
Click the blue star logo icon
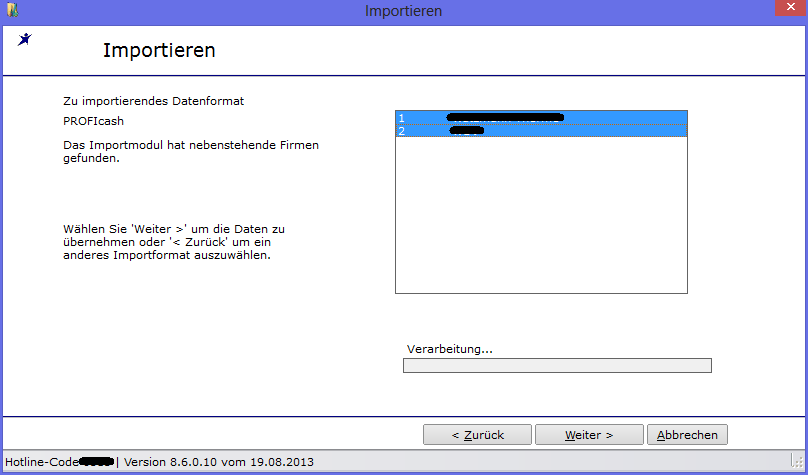coord(24,39)
